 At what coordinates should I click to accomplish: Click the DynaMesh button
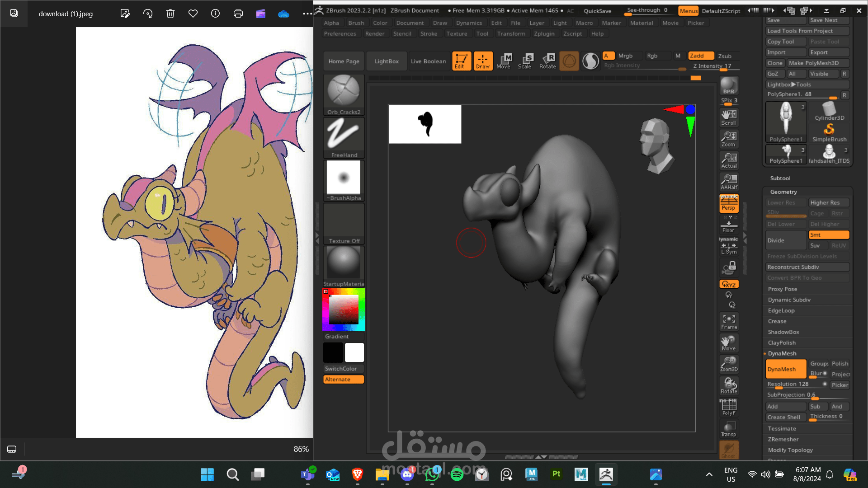click(x=785, y=369)
